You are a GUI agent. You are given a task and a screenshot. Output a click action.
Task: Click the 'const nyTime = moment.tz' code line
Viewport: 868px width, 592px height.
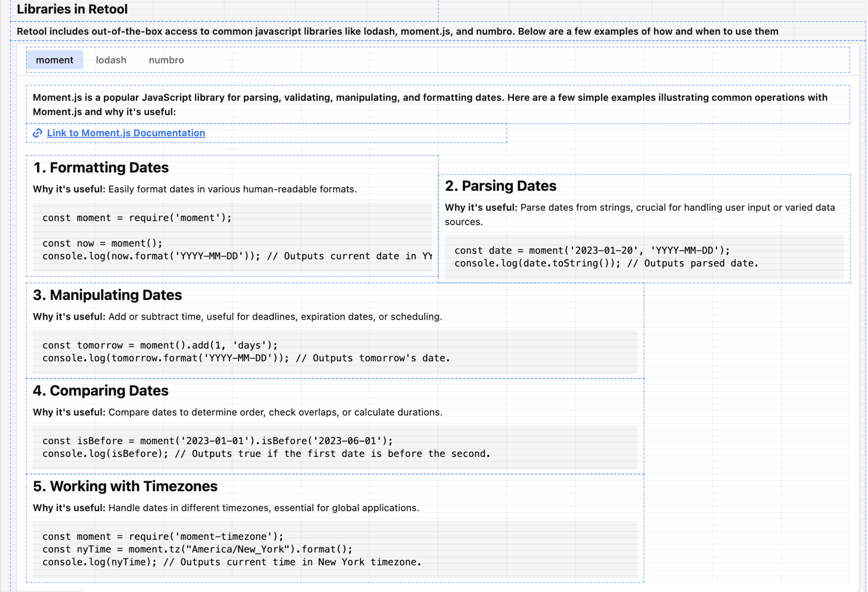(x=198, y=549)
